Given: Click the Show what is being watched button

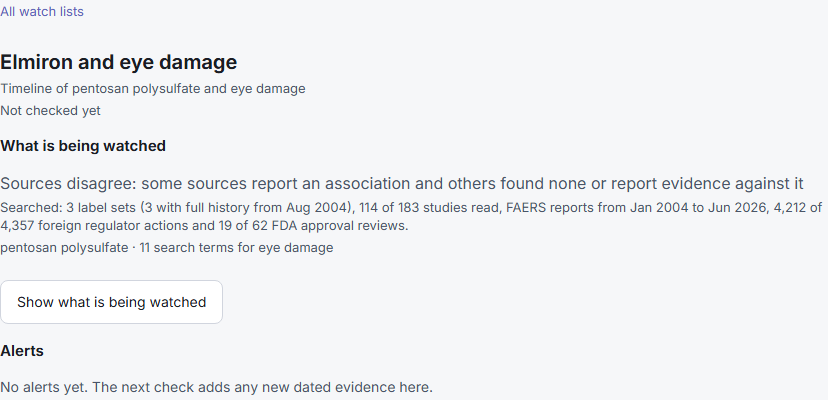Looking at the screenshot, I should [111, 302].
